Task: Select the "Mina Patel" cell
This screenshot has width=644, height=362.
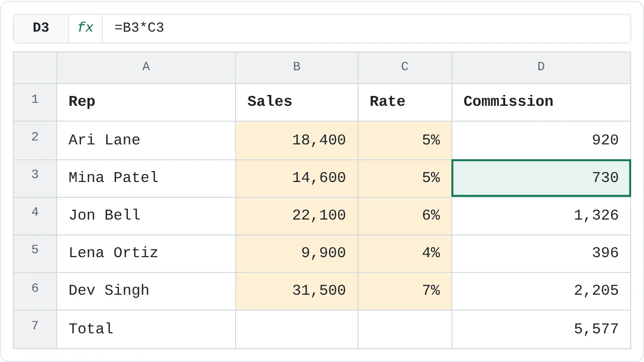Action: (x=146, y=178)
